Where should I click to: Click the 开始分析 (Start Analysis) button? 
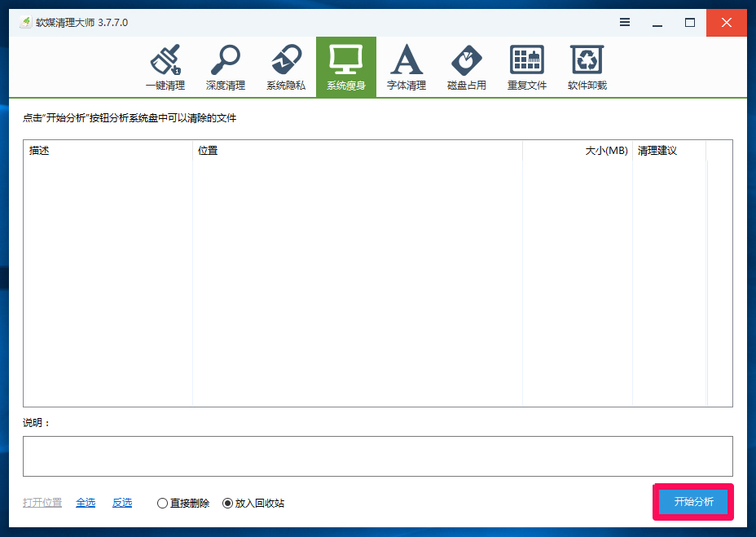tap(692, 502)
